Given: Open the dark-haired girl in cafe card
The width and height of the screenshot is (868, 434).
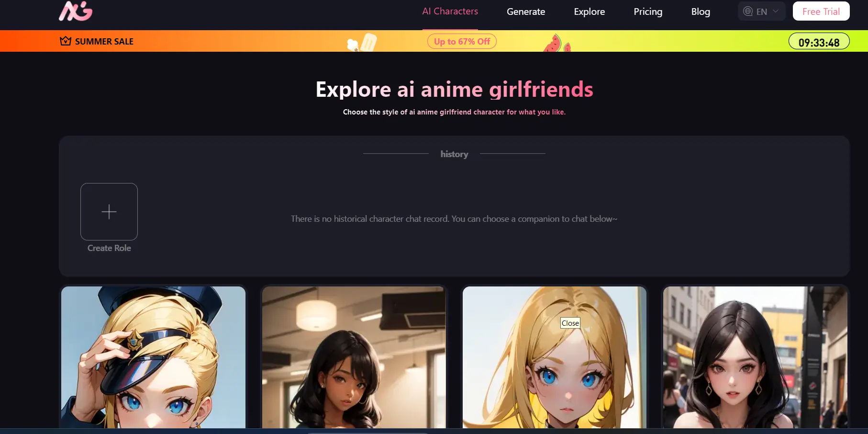Looking at the screenshot, I should (x=354, y=357).
